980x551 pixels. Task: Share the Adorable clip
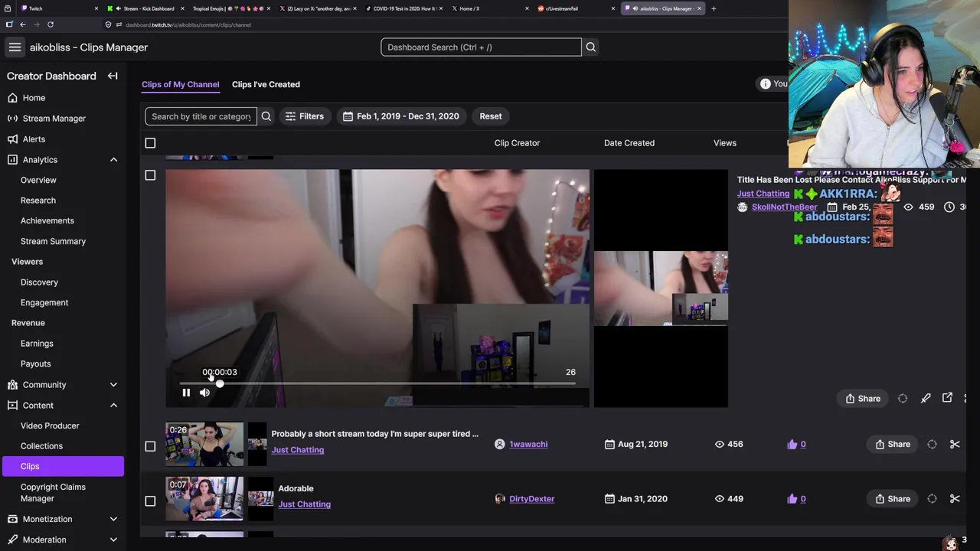tap(893, 499)
